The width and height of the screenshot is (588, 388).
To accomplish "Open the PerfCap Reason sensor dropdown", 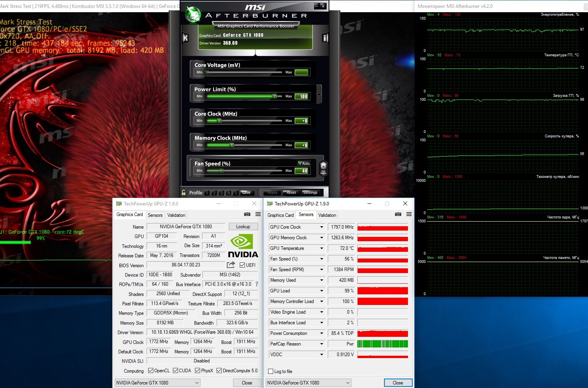I will click(322, 344).
